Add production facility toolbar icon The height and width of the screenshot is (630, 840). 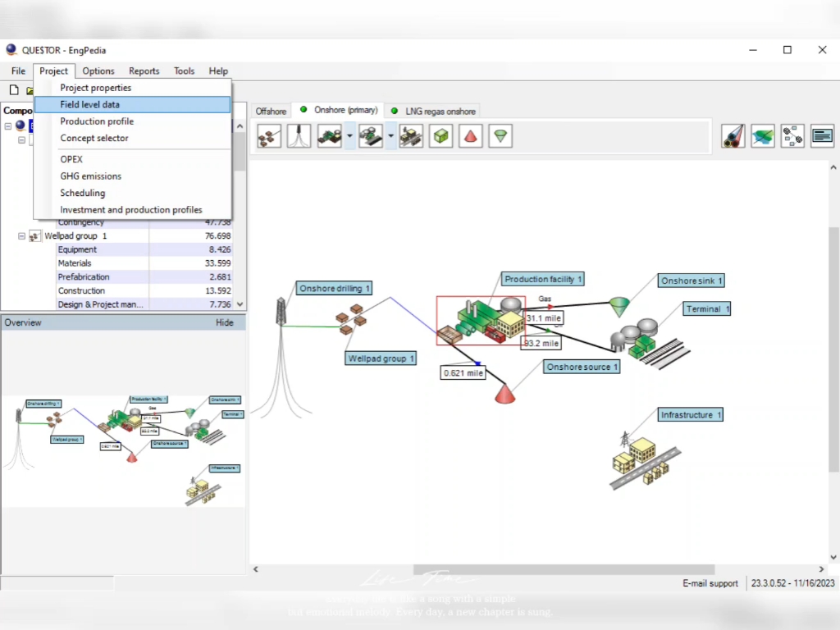(x=330, y=136)
